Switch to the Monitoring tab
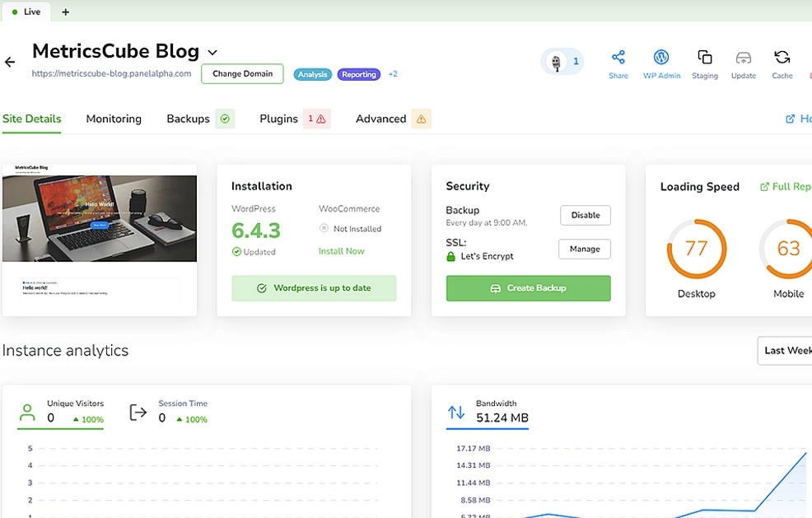This screenshot has height=518, width=812. click(x=114, y=119)
